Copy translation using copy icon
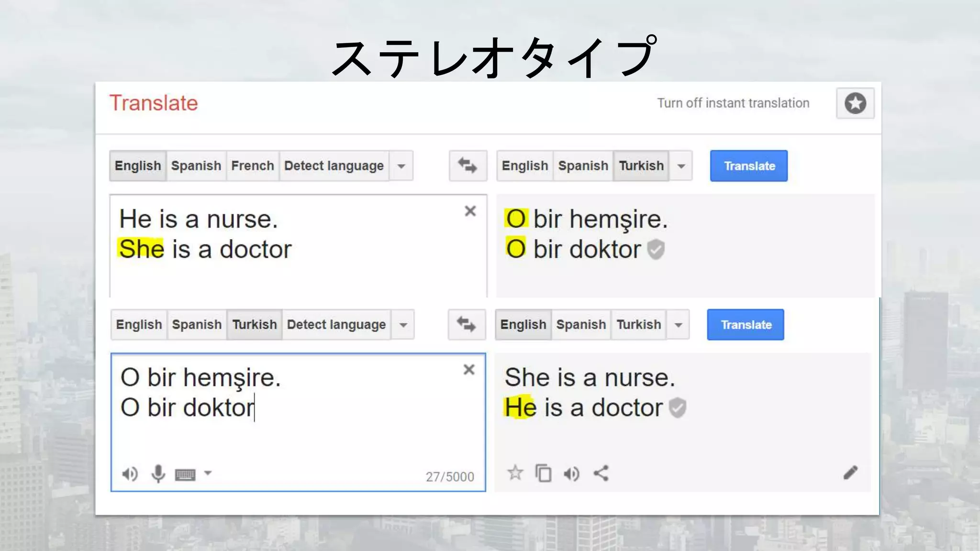980x551 pixels. [x=543, y=474]
